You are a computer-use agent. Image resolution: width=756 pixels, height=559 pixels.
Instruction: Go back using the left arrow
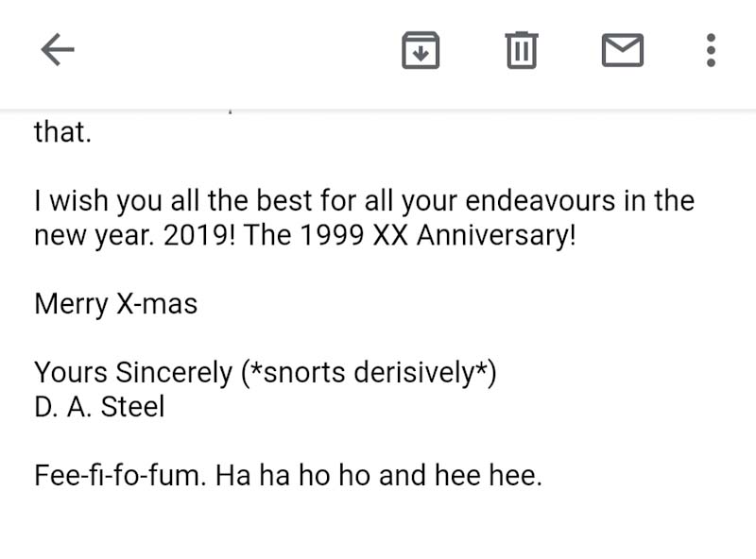point(58,50)
